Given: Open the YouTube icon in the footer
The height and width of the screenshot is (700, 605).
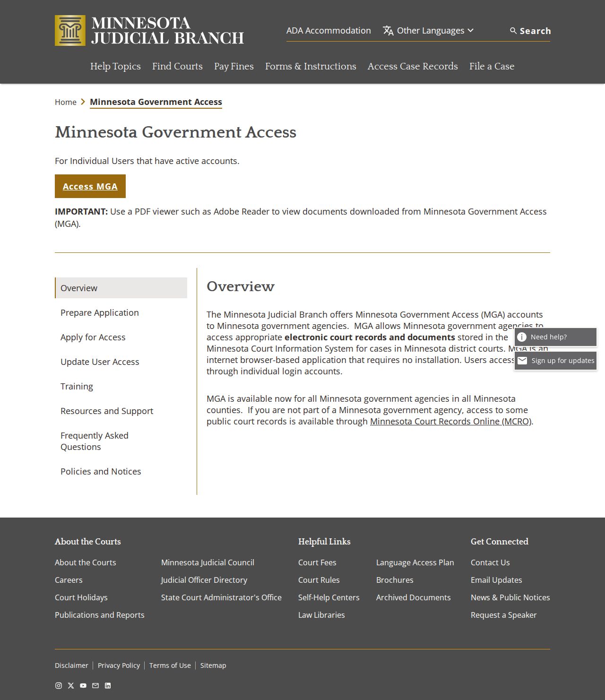Looking at the screenshot, I should 83,685.
